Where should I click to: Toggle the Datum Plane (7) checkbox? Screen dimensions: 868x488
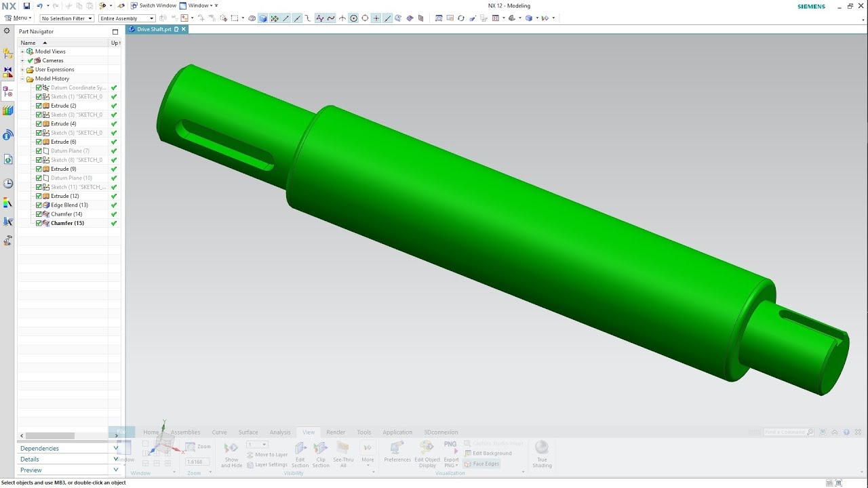click(x=39, y=150)
